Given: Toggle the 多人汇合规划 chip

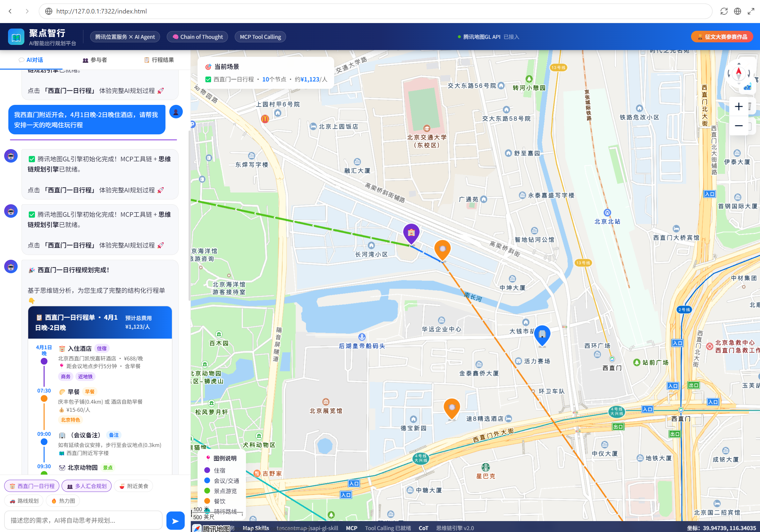Looking at the screenshot, I should (x=87, y=486).
